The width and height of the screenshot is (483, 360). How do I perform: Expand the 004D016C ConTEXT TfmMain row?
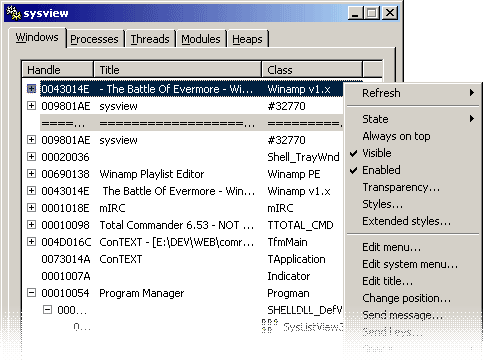tap(31, 242)
